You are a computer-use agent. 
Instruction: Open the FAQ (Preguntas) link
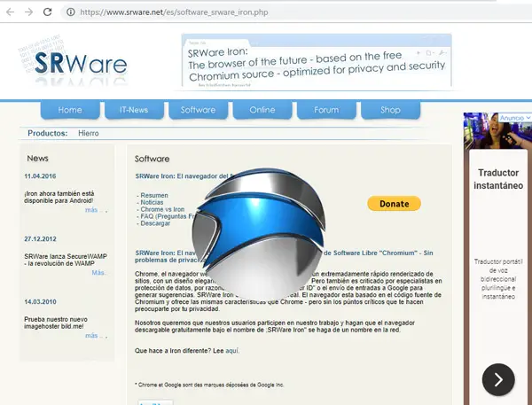(x=168, y=216)
